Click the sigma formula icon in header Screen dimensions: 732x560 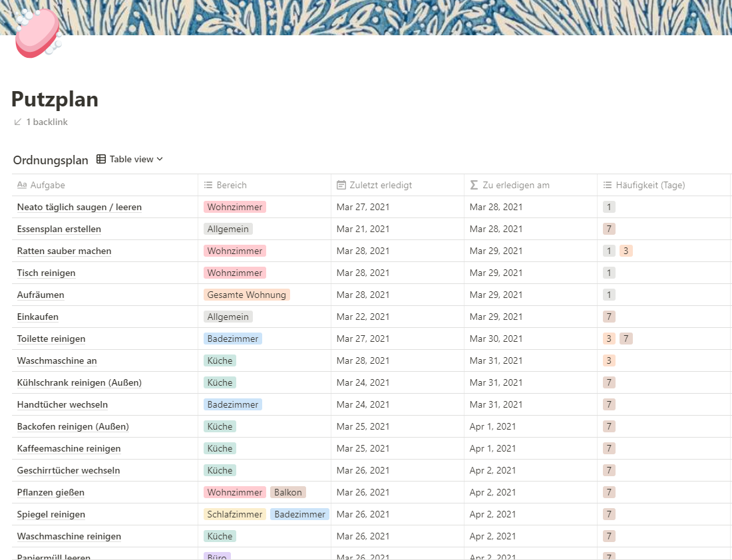point(474,186)
